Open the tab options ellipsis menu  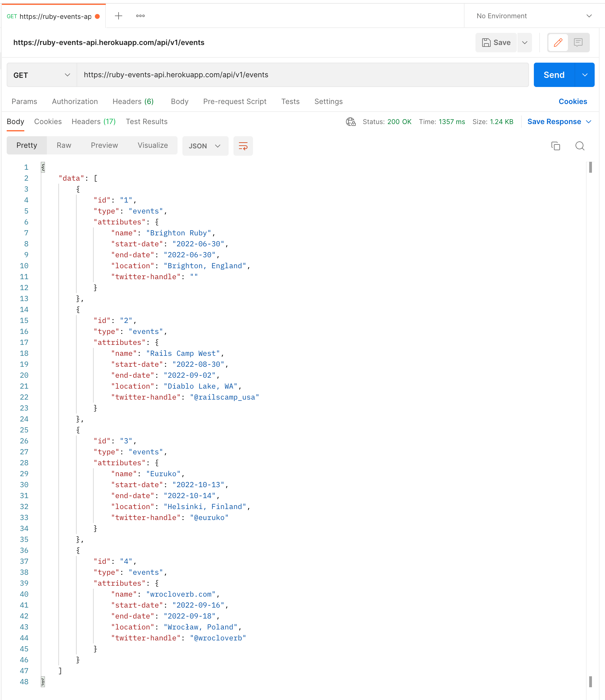pyautogui.click(x=140, y=16)
